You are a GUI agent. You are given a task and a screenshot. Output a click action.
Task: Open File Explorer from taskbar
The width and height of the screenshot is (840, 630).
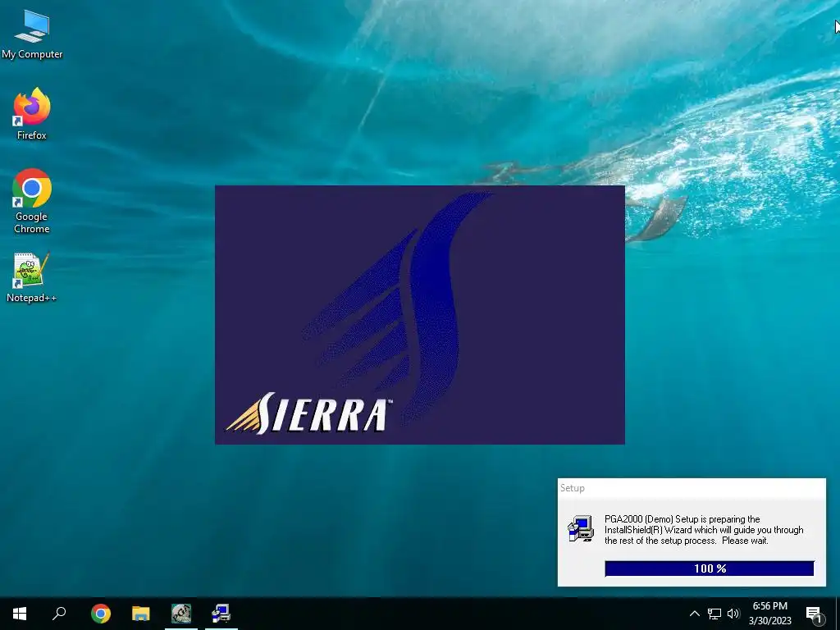point(141,614)
